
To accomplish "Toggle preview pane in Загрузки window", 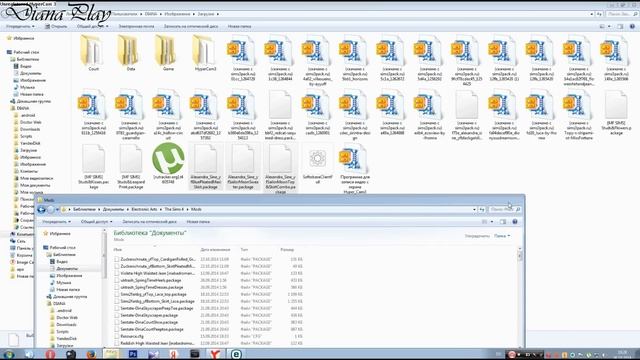I will [620, 27].
